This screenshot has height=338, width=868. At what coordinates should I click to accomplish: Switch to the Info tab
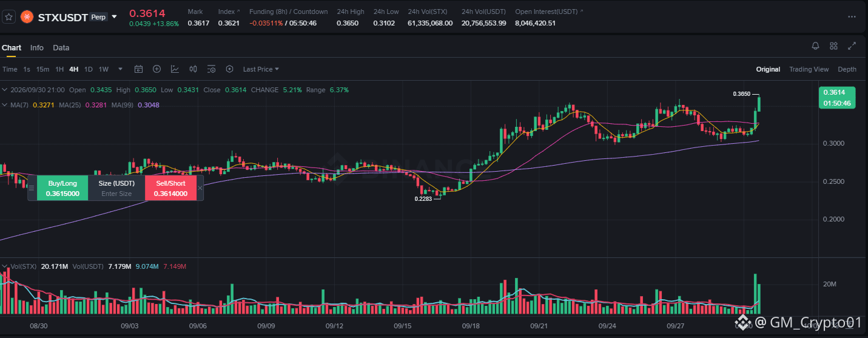click(x=37, y=47)
